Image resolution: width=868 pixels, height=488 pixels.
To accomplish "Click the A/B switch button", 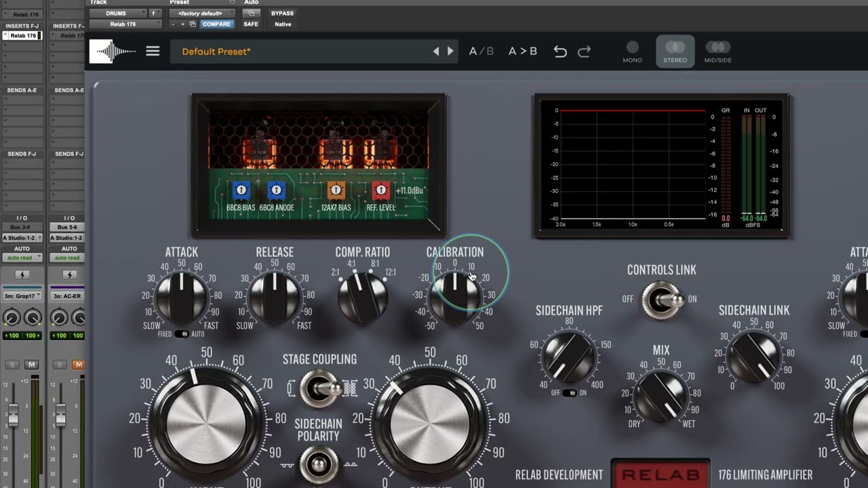I will click(x=481, y=52).
